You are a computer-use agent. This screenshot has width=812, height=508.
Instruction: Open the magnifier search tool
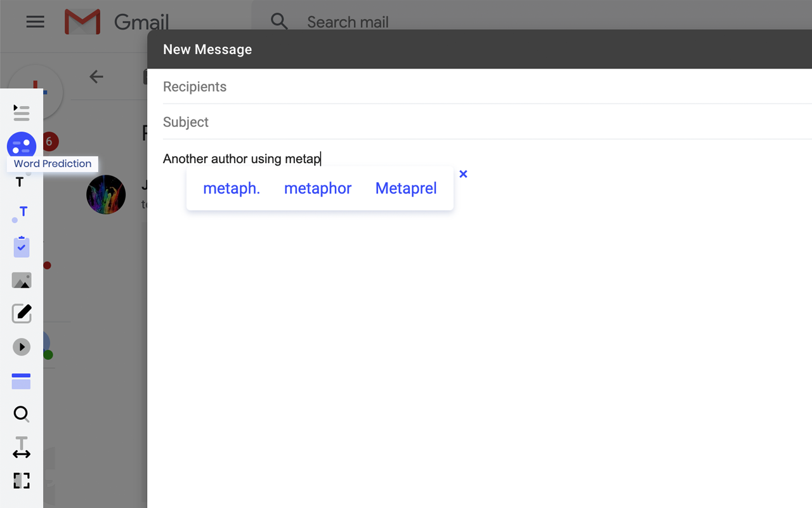tap(22, 413)
